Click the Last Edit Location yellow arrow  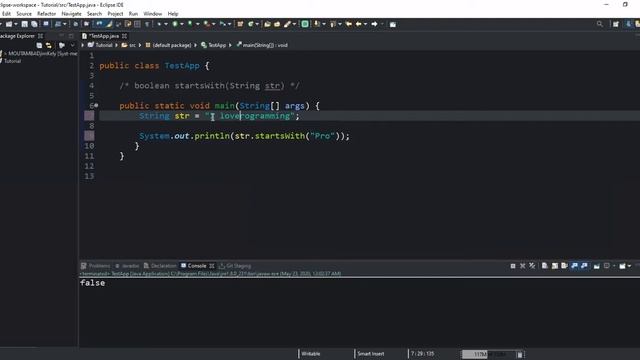(x=349, y=24)
